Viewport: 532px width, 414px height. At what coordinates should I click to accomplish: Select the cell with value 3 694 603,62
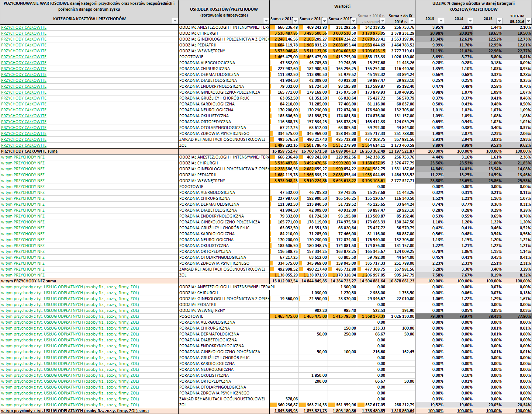[x=342, y=51]
